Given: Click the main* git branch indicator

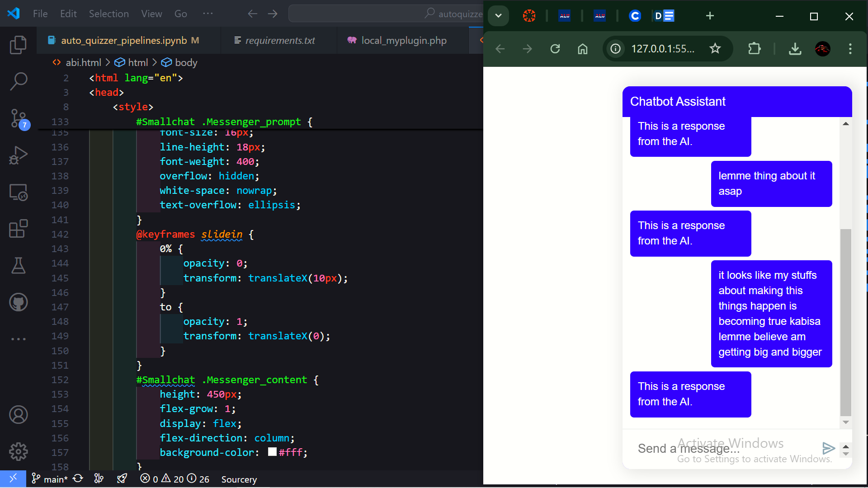Looking at the screenshot, I should pyautogui.click(x=50, y=479).
